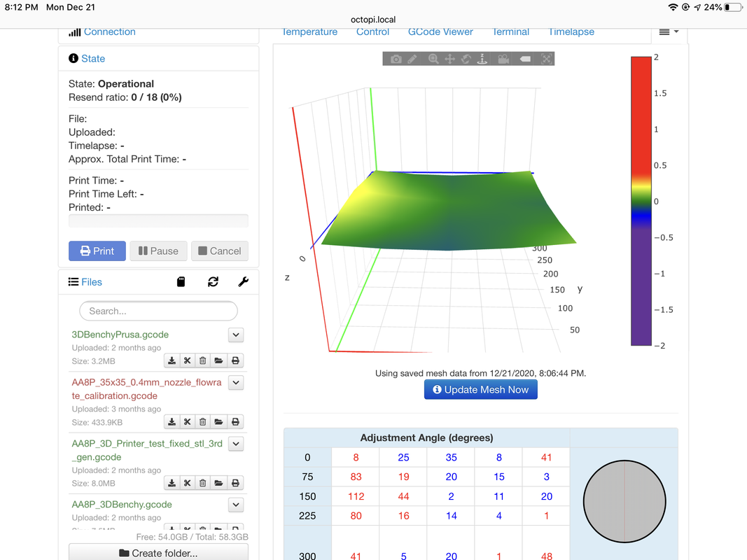Select turntable rotation (z-axis) tool

click(x=482, y=59)
